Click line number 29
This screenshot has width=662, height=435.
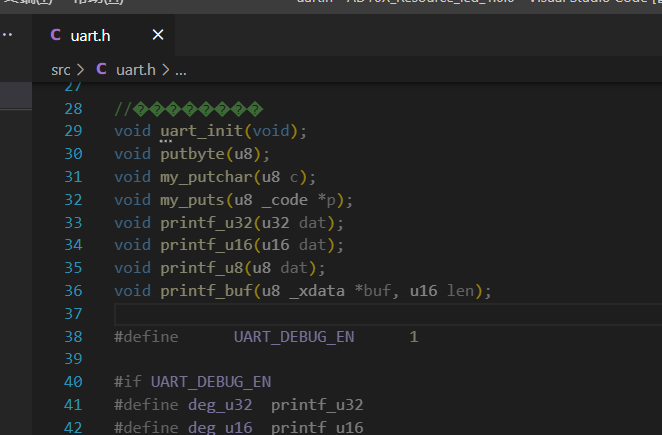(x=73, y=131)
